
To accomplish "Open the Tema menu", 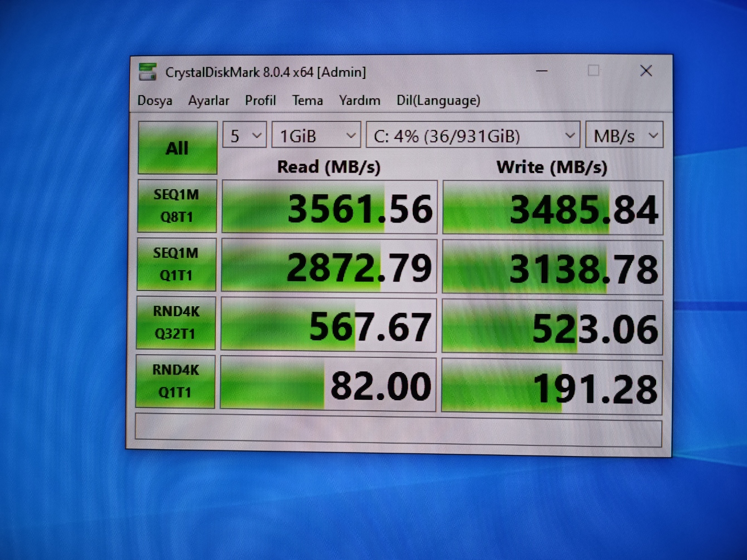I will [x=307, y=101].
